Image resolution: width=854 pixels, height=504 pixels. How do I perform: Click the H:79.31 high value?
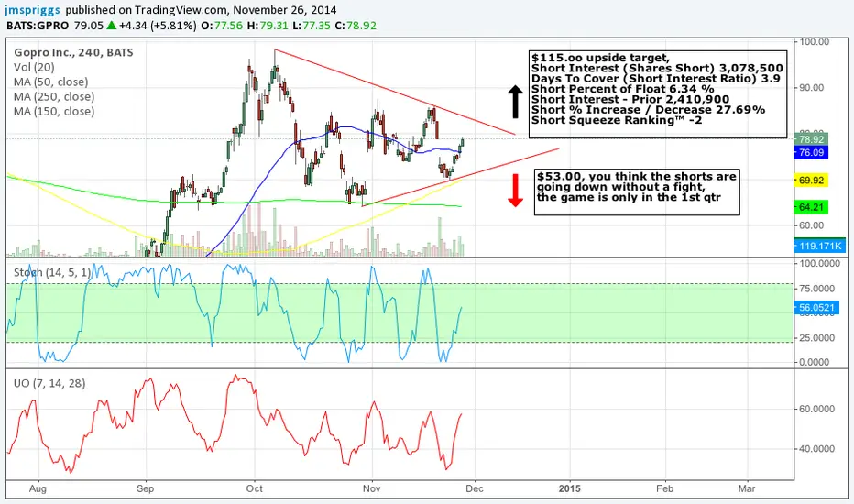(268, 26)
